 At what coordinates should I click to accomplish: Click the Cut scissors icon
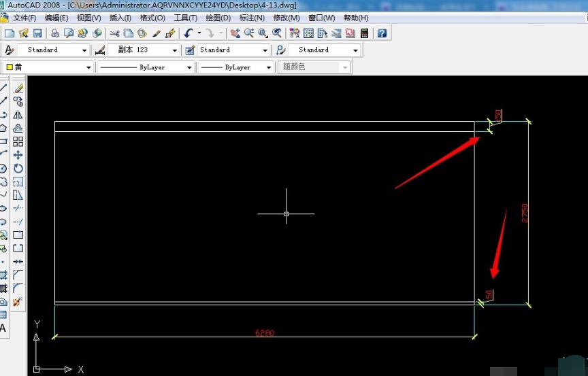coord(114,33)
